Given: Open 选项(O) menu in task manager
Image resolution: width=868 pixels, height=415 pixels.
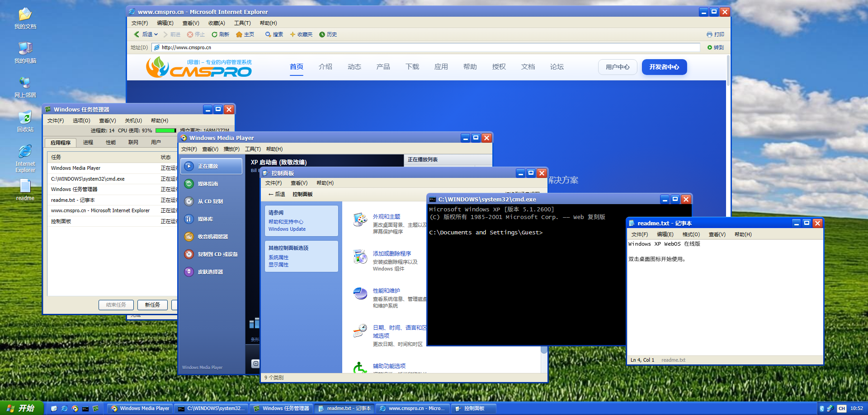Looking at the screenshot, I should point(81,121).
